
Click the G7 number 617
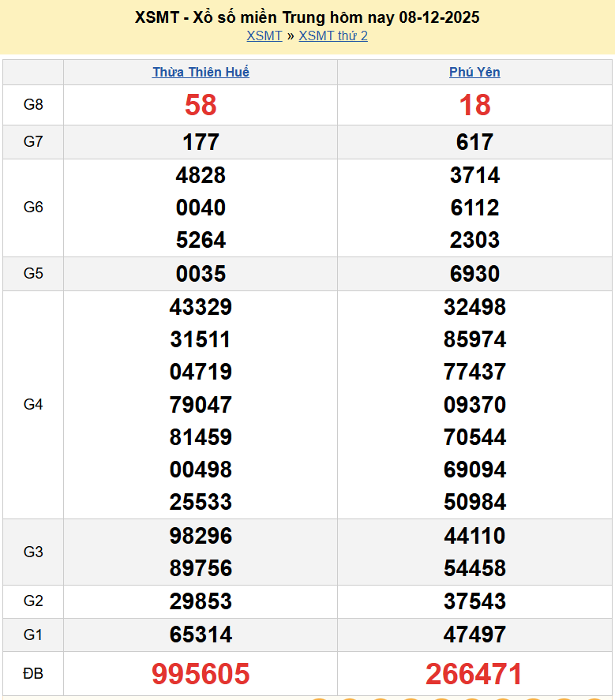pos(474,142)
